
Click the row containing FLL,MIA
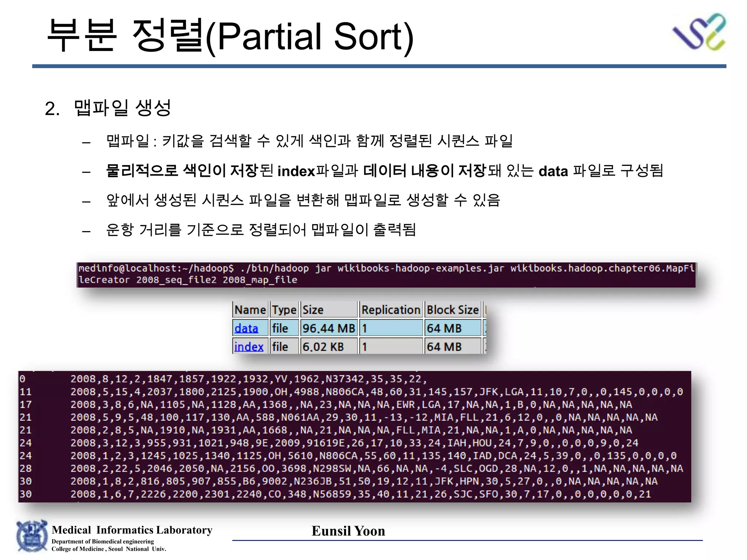point(326,430)
